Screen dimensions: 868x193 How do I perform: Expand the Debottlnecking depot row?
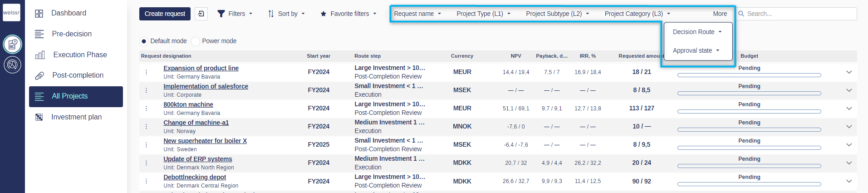tap(849, 181)
